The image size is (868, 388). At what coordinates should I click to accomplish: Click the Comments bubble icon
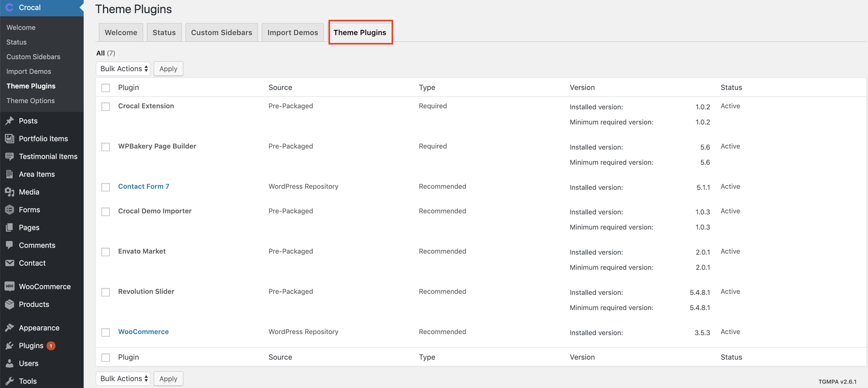click(9, 245)
